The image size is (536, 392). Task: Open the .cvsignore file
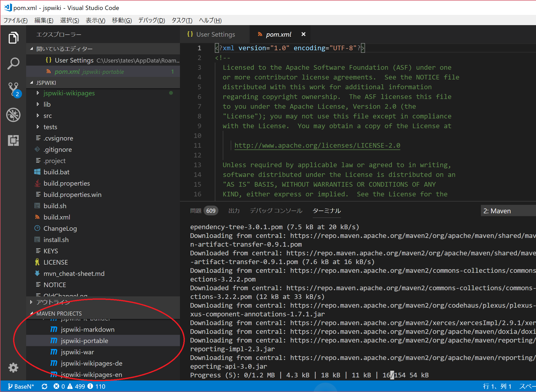click(103, 138)
